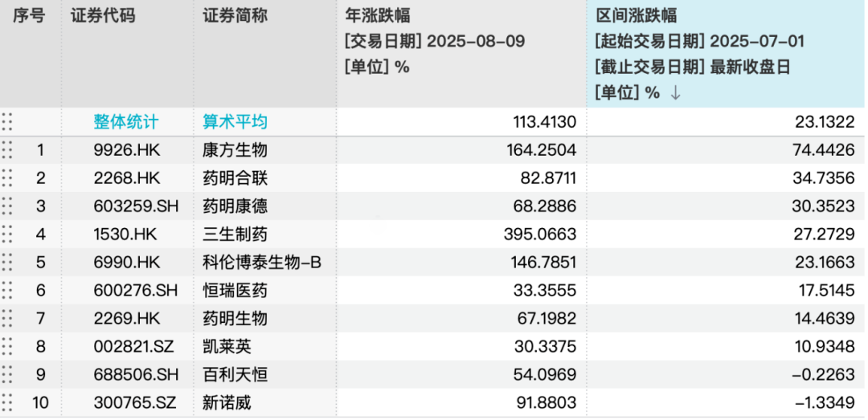Select interval change value 17.5145

(826, 291)
